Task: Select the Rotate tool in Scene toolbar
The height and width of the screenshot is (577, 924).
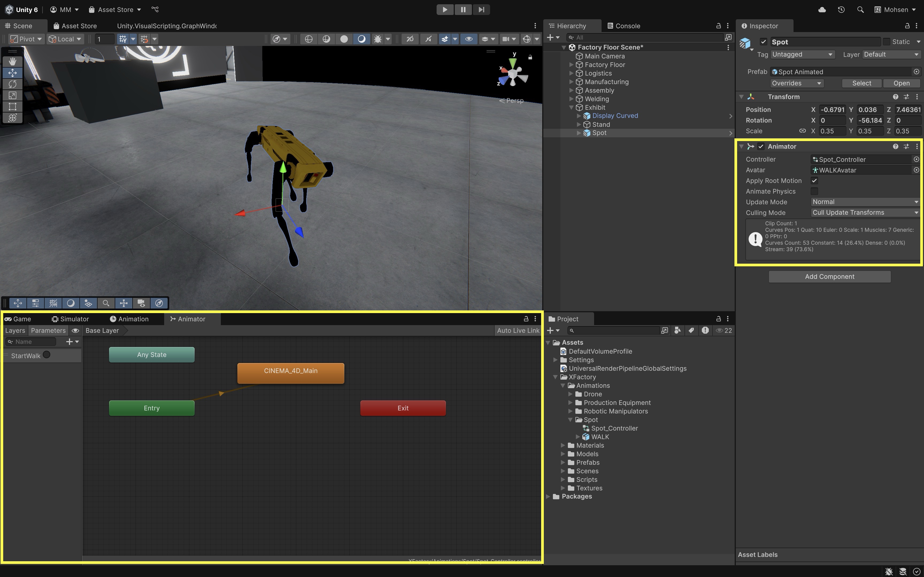Action: (x=12, y=84)
